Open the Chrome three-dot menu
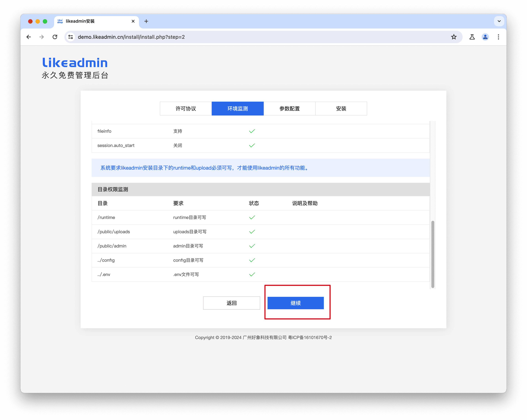The width and height of the screenshot is (527, 420). (498, 37)
